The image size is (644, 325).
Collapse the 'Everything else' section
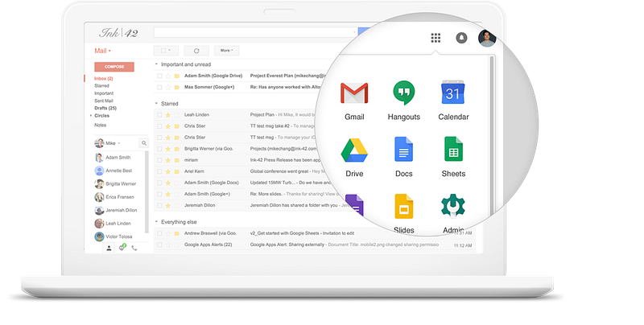[156, 222]
